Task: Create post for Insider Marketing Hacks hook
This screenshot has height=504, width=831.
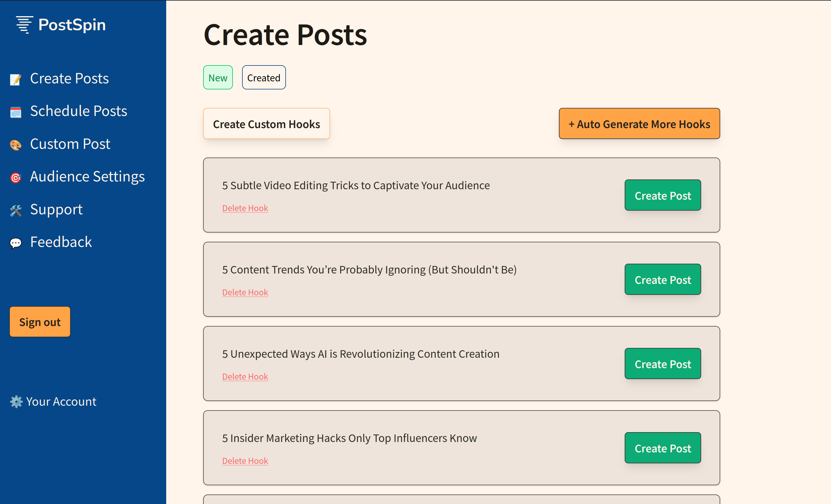Action: coord(662,448)
